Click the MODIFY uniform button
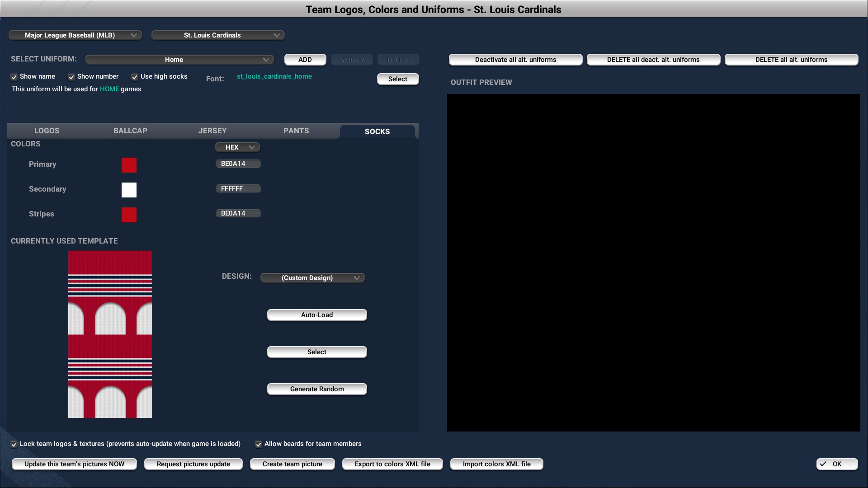Screen dimensions: 868x488 [352, 60]
